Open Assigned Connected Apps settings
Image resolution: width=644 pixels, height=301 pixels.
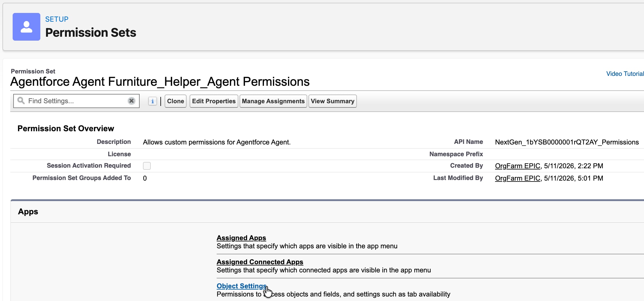click(x=260, y=262)
